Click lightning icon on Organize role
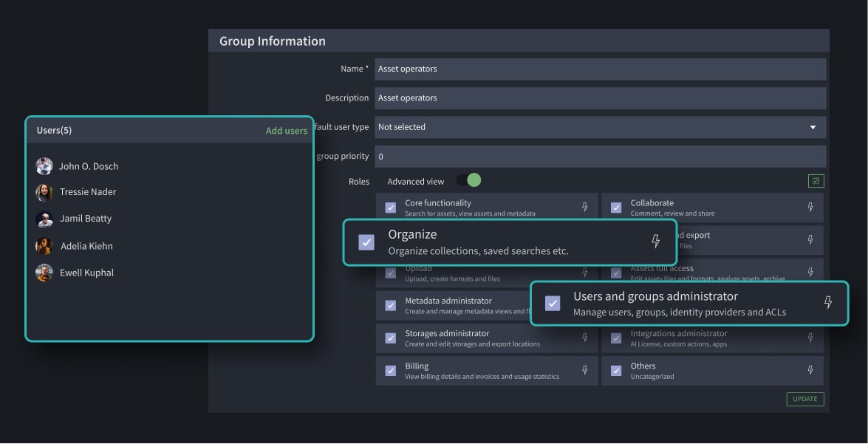 coord(655,242)
